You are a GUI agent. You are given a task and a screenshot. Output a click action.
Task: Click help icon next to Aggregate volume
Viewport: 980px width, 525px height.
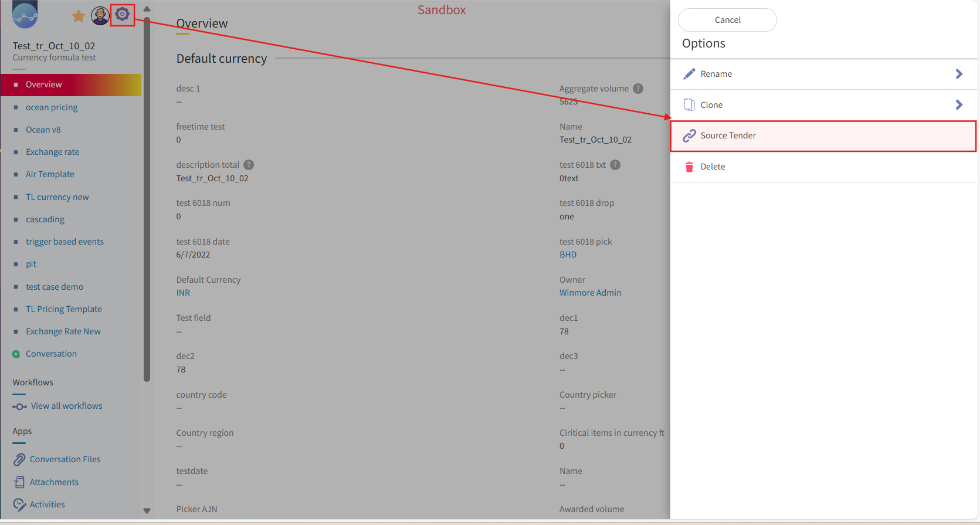[638, 89]
